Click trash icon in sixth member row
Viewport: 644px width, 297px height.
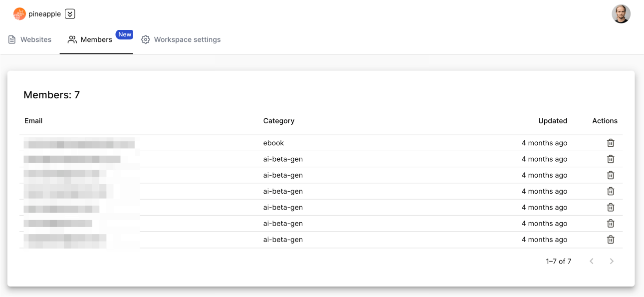[610, 224]
